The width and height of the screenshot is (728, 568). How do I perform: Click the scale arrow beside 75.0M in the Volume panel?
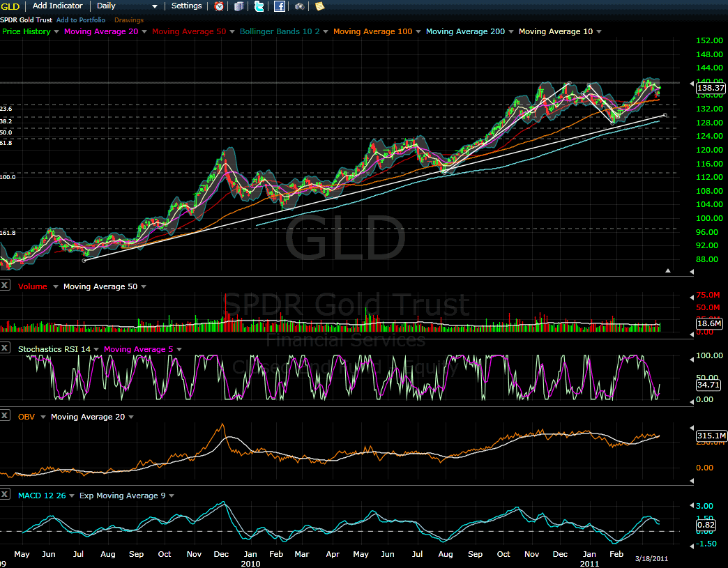tap(692, 296)
